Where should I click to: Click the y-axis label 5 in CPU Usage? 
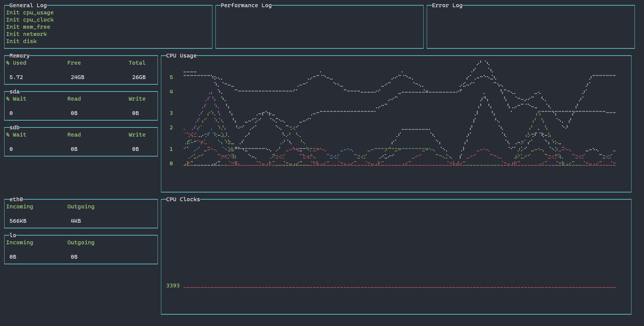click(x=171, y=77)
